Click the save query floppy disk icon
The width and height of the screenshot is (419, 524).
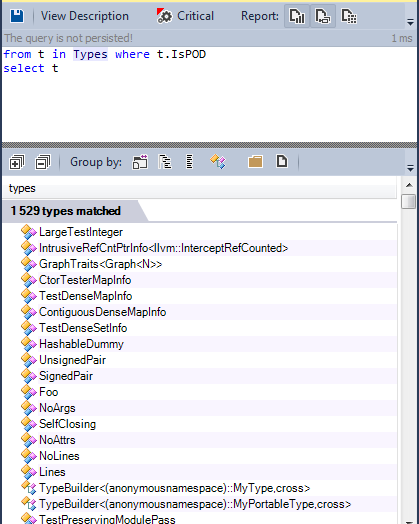[17, 16]
